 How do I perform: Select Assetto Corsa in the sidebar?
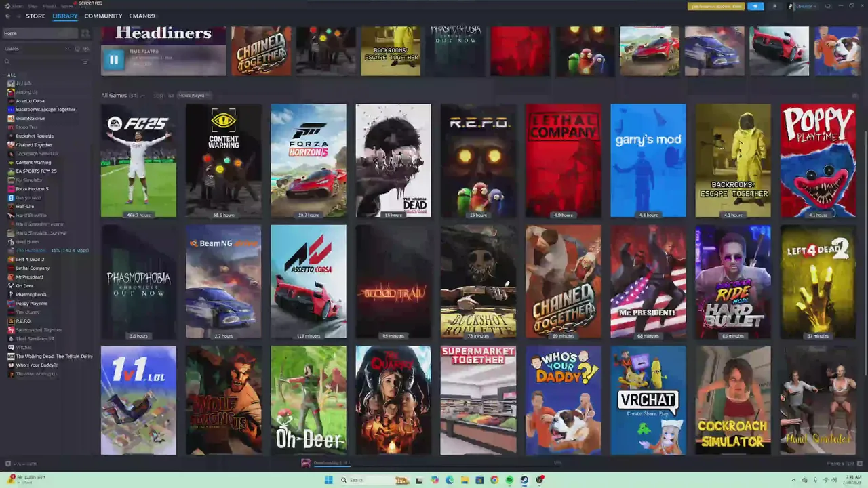point(31,100)
